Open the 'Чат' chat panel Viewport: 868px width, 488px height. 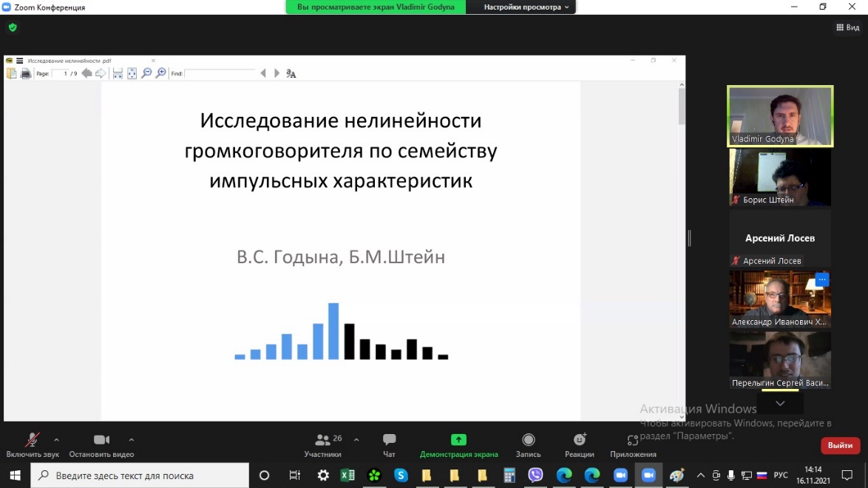click(389, 445)
